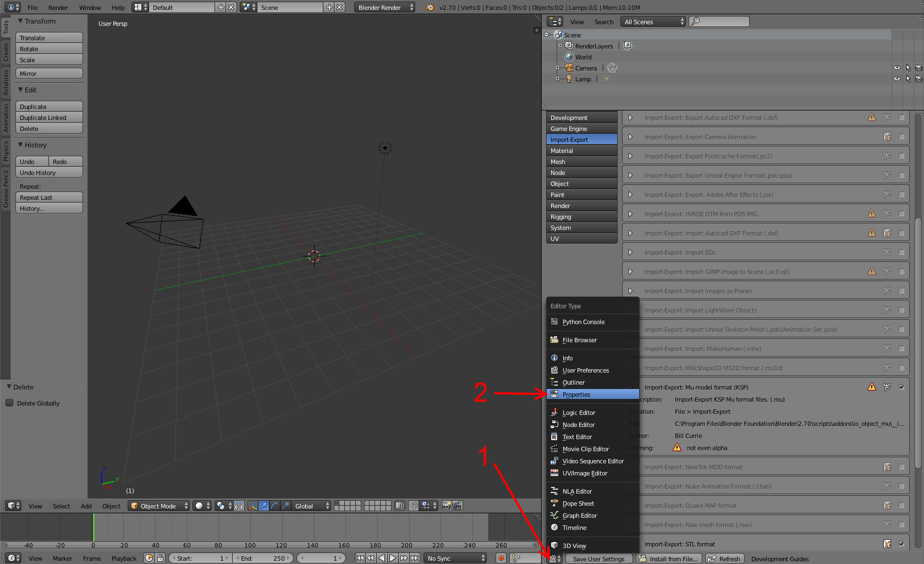Click the editor type icon in the 3D view header
This screenshot has height=564, width=924.
(13, 506)
